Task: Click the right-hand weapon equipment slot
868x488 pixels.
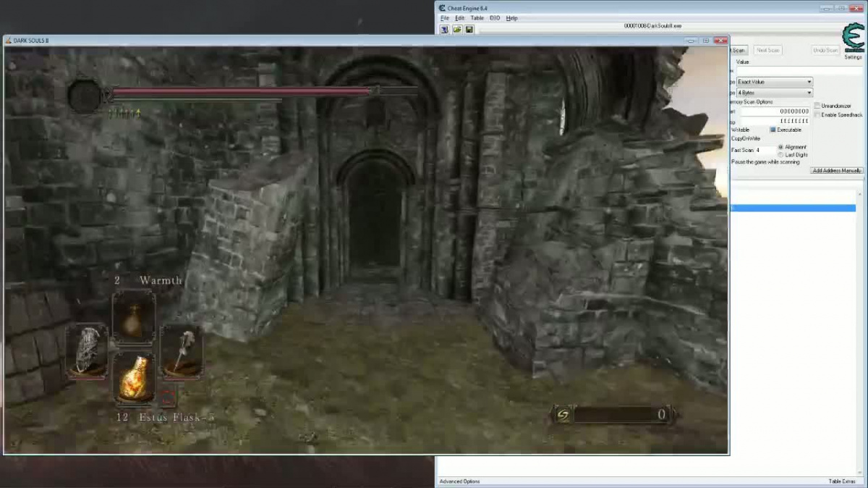Action: coord(180,350)
